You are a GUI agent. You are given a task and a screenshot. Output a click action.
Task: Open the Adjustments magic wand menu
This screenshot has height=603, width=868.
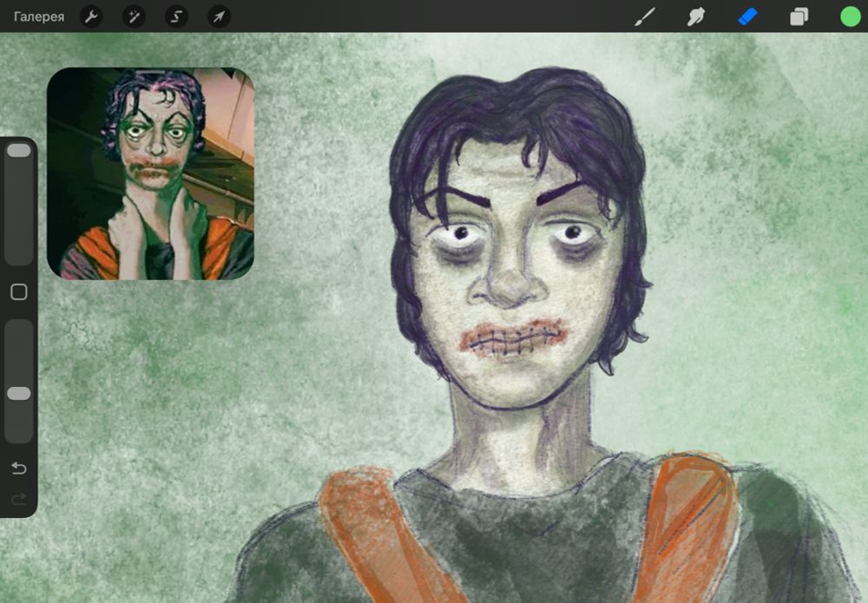(x=134, y=16)
